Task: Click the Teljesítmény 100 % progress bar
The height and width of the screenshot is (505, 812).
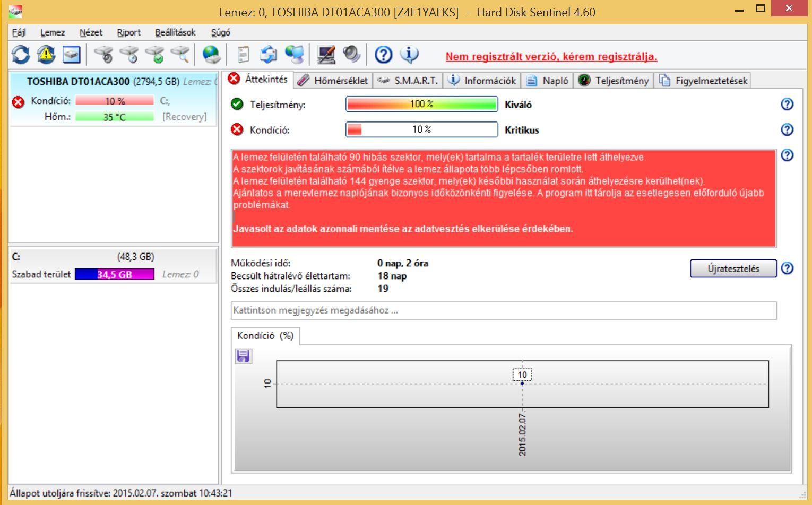Action: 422,104
